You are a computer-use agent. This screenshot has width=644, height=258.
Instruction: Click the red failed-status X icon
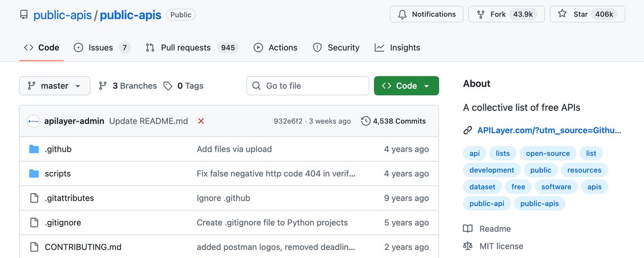click(x=201, y=121)
